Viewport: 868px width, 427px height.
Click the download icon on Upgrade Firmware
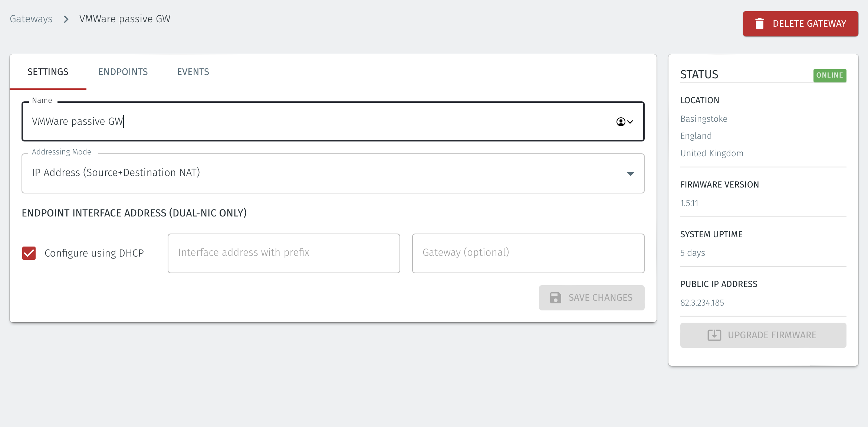click(714, 335)
